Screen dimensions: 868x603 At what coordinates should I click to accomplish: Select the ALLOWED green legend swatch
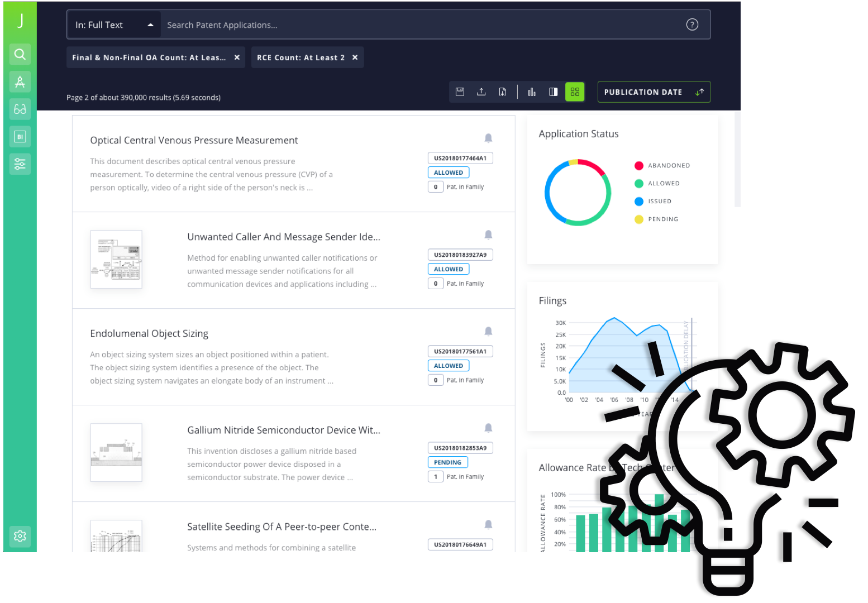639,183
